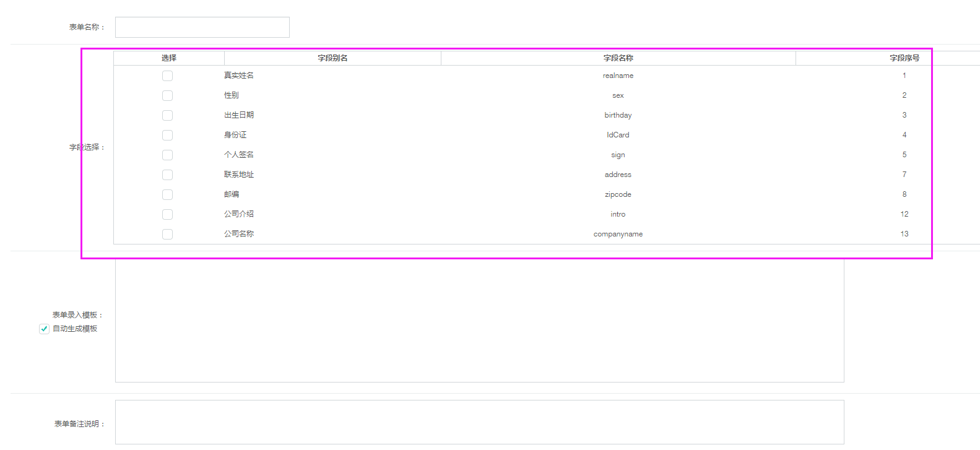Tick the 身份证 field checkbox
This screenshot has height=450, width=980.
click(x=167, y=135)
